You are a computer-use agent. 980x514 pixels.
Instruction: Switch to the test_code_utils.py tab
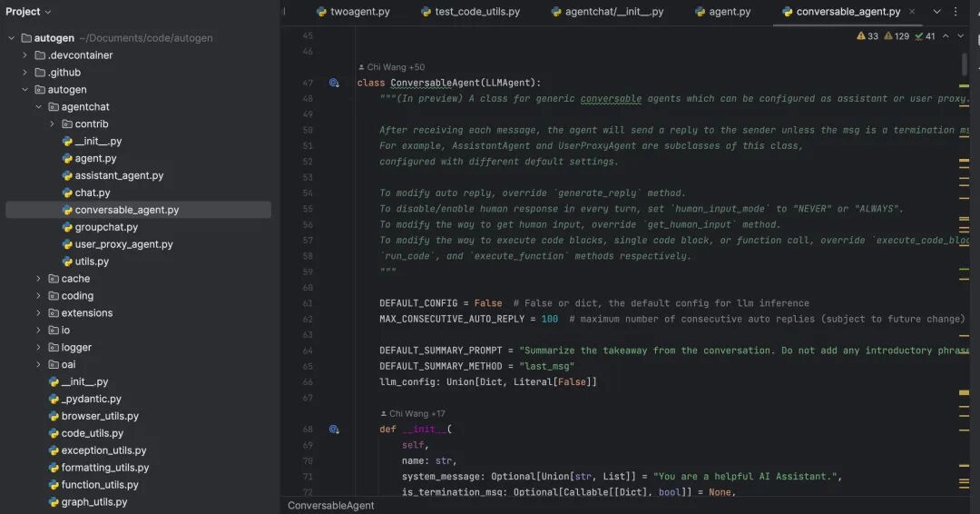[x=469, y=12]
